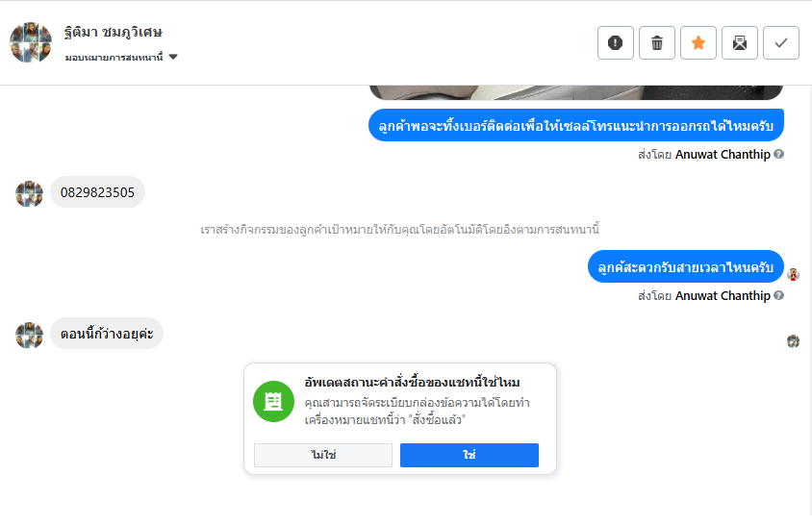Click the customer profile picture in header
Image resolution: width=812 pixels, height=525 pixels.
31,42
